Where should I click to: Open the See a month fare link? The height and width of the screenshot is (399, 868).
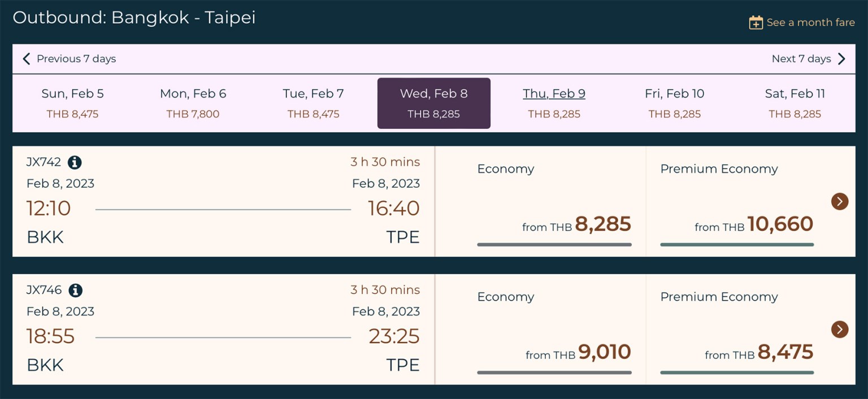[x=810, y=23]
